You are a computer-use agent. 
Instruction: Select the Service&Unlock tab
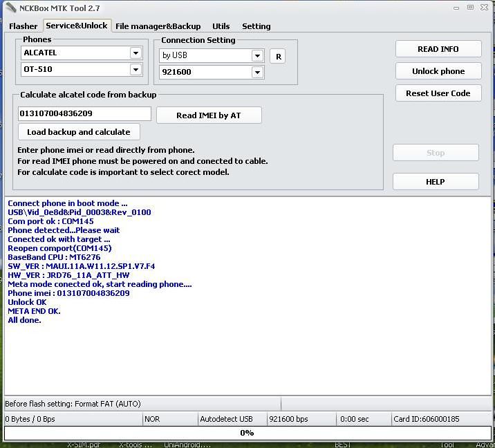(x=77, y=26)
